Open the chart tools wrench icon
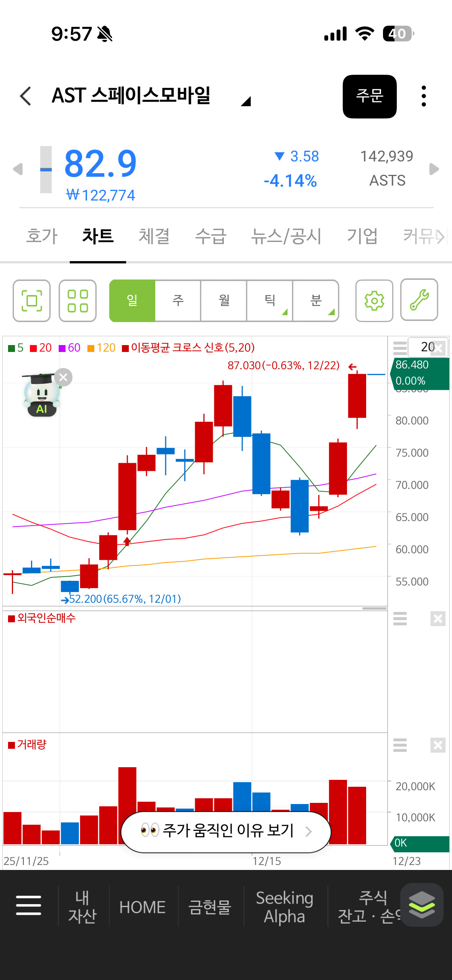Viewport: 452px width, 980px height. pyautogui.click(x=419, y=300)
